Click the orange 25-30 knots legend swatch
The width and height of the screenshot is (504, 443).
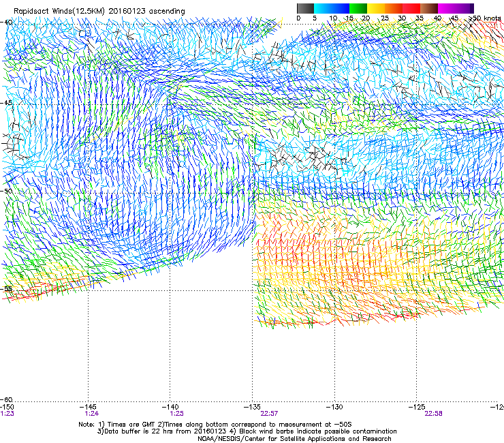[x=394, y=8]
